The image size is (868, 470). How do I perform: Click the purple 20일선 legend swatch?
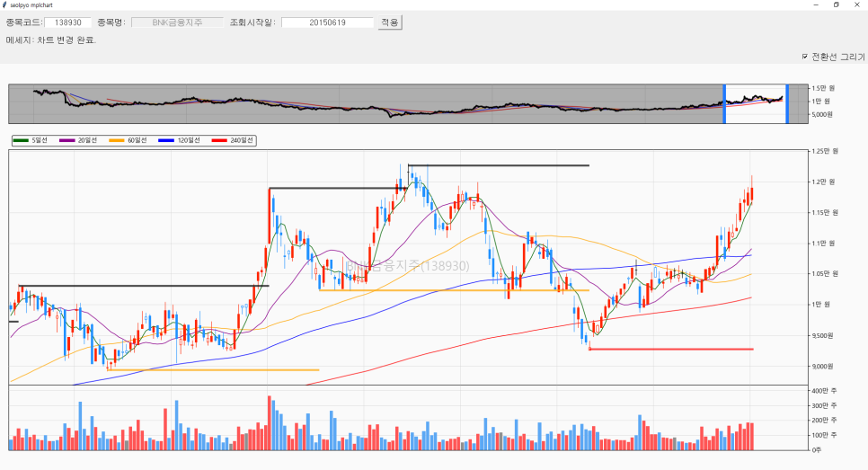[67, 140]
